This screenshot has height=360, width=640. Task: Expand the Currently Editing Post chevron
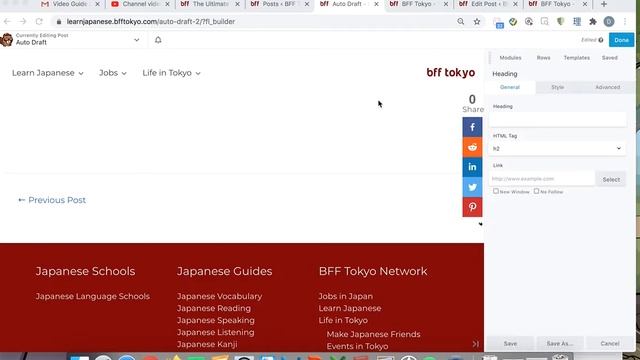pos(136,40)
